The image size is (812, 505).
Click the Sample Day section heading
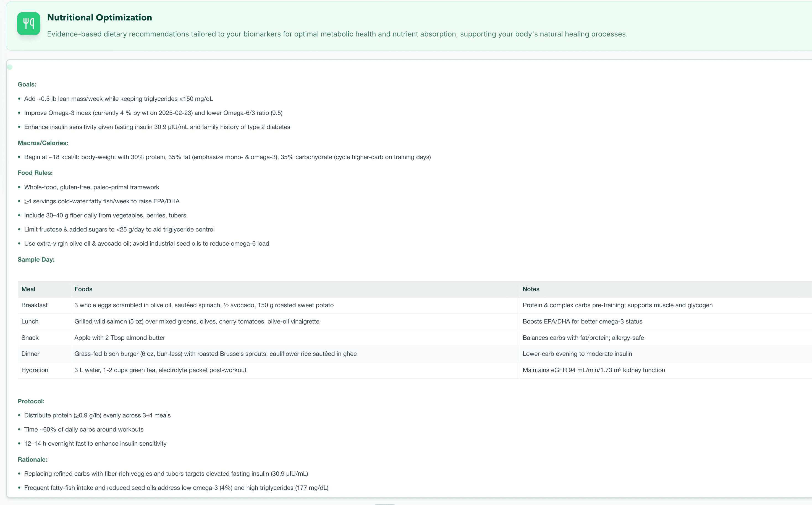(36, 259)
